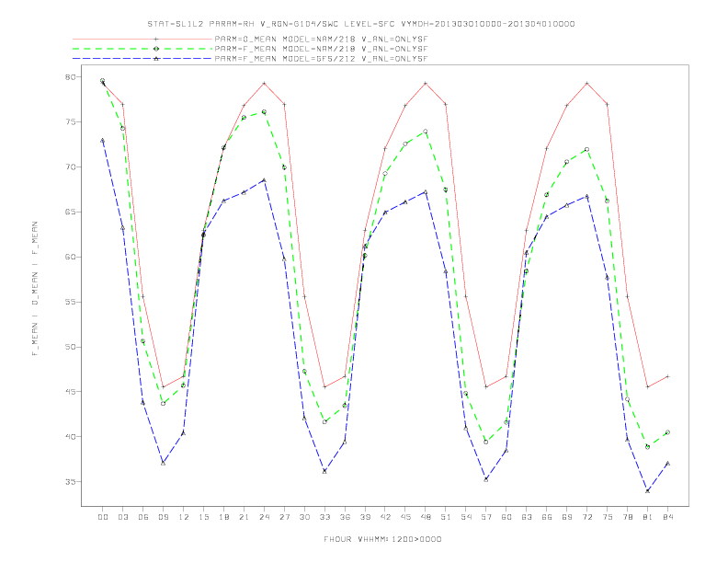The width and height of the screenshot is (728, 563).
Task: Click the blue dashed line sample in legend
Action: pyautogui.click(x=142, y=59)
